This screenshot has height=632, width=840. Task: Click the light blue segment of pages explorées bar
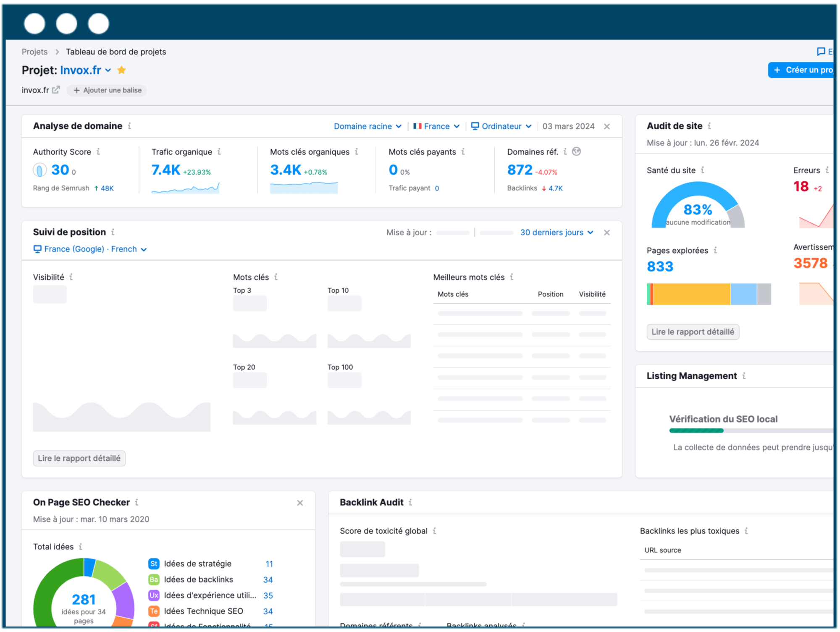point(743,294)
